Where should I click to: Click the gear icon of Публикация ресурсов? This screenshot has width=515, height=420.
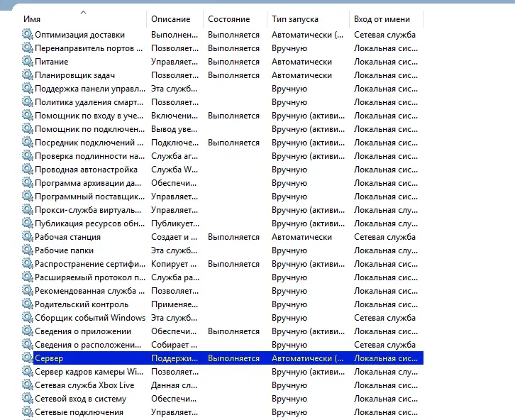pos(28,223)
